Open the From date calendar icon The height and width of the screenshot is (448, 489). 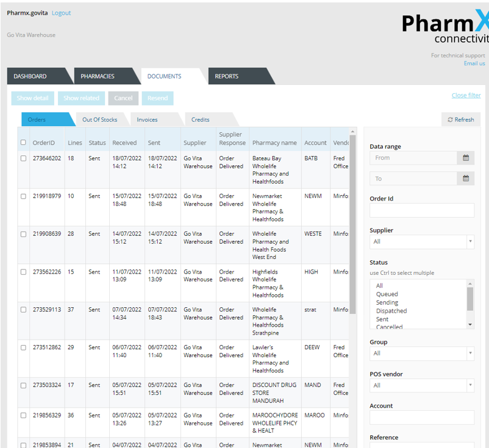click(465, 158)
